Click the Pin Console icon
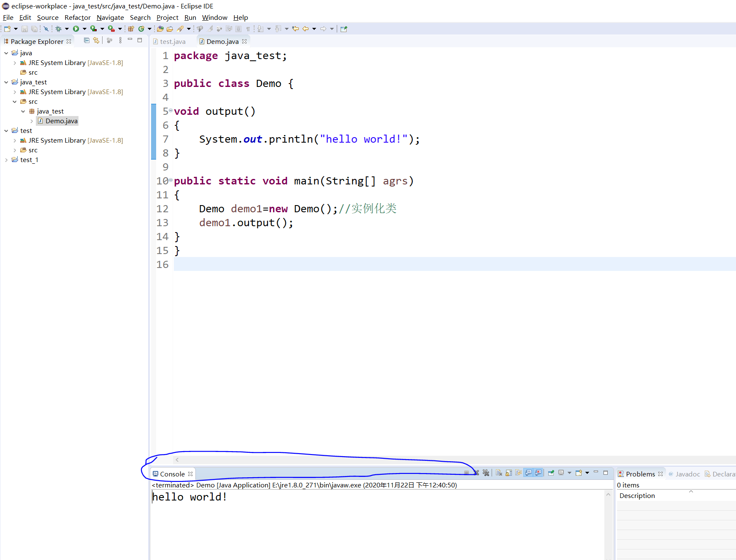This screenshot has height=560, width=736. [x=551, y=473]
